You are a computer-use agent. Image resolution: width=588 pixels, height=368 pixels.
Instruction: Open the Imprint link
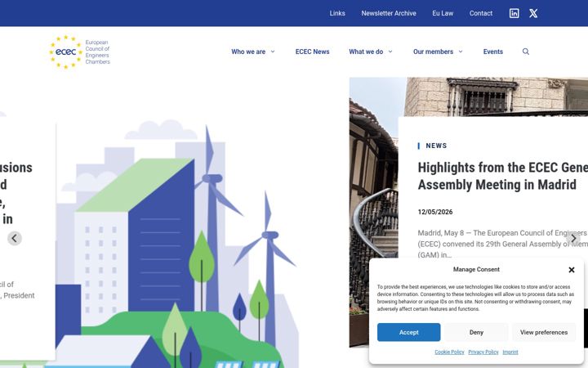510,352
